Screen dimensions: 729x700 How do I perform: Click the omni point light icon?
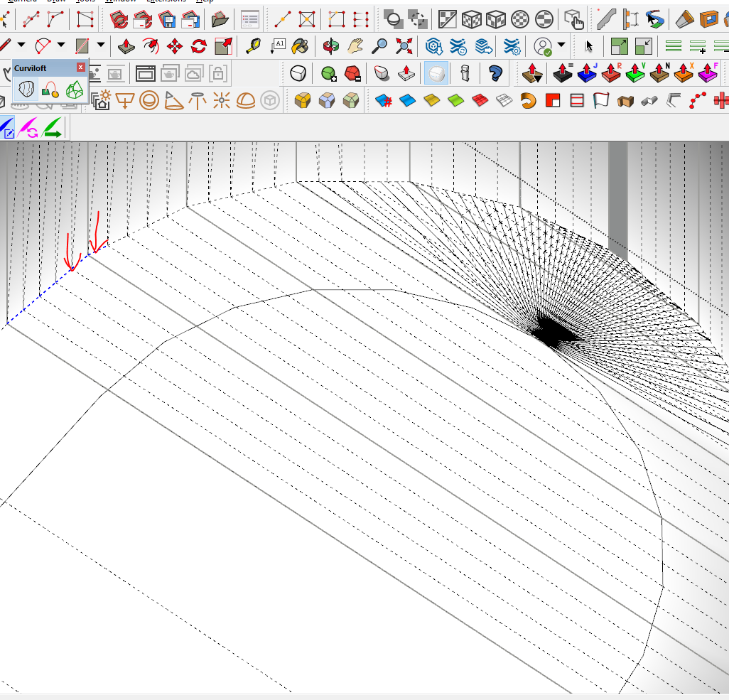[x=221, y=100]
